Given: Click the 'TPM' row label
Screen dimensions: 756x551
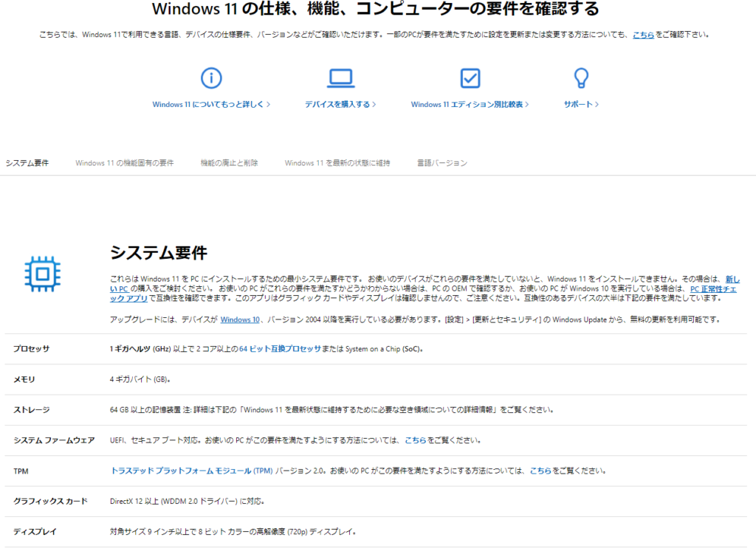Looking at the screenshot, I should tap(21, 471).
